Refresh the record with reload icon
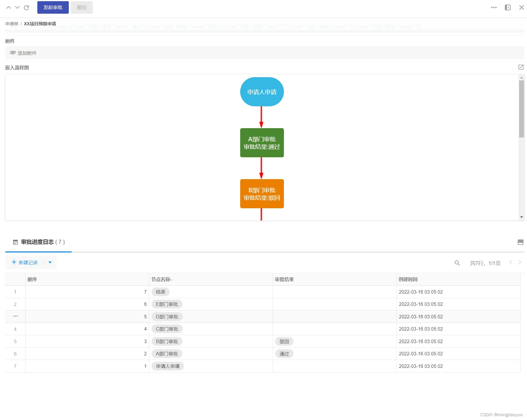The height and width of the screenshot is (420, 527). (27, 8)
